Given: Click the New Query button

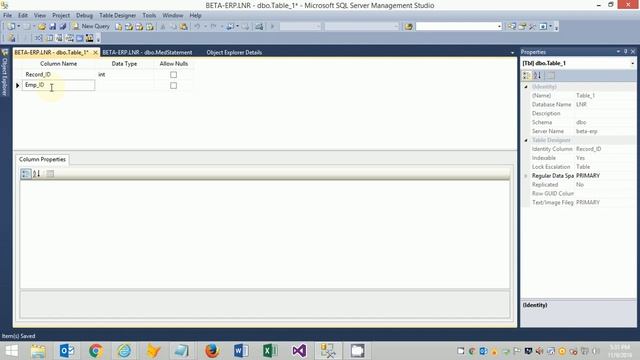Looking at the screenshot, I should click(91, 26).
